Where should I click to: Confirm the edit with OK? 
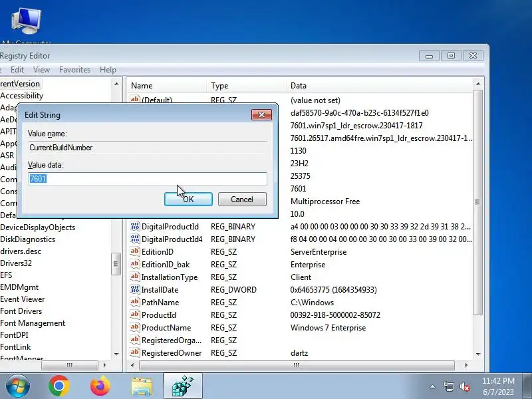point(188,199)
